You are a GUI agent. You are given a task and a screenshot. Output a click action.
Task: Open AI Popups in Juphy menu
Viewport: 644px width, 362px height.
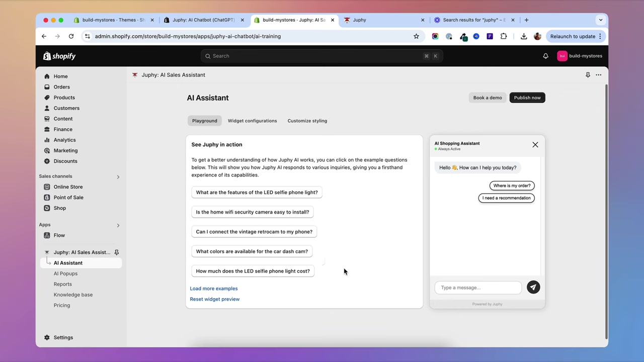pyautogui.click(x=65, y=274)
